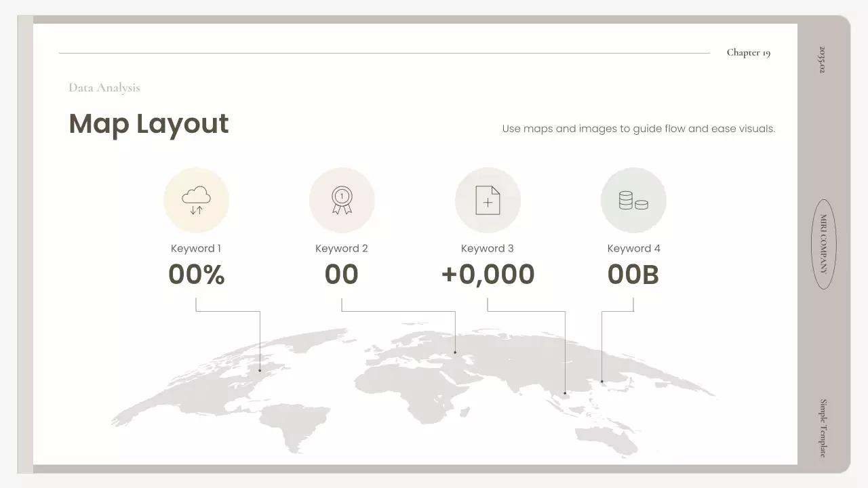Select the 00% statistic value
868x488 pixels.
coord(196,274)
